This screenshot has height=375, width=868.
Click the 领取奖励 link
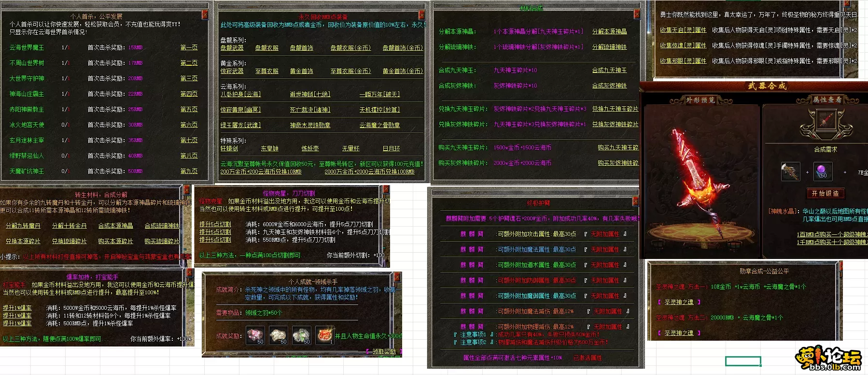(x=384, y=351)
